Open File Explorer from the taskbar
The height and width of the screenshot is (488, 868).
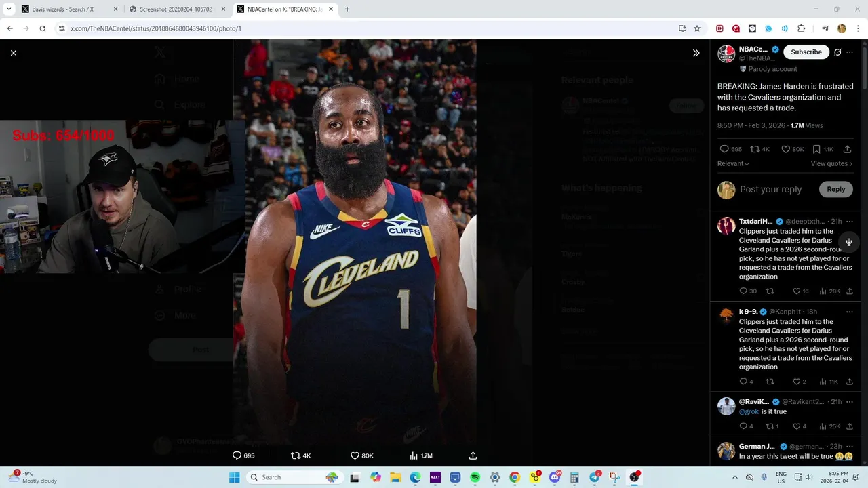(395, 477)
